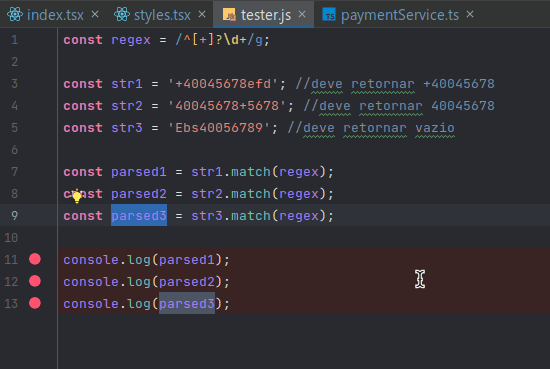
Task: Click parsed3 inside console.log on line 13
Action: pyautogui.click(x=187, y=303)
